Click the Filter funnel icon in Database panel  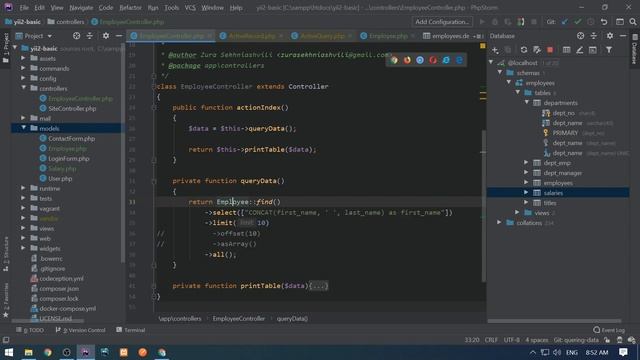click(x=609, y=50)
